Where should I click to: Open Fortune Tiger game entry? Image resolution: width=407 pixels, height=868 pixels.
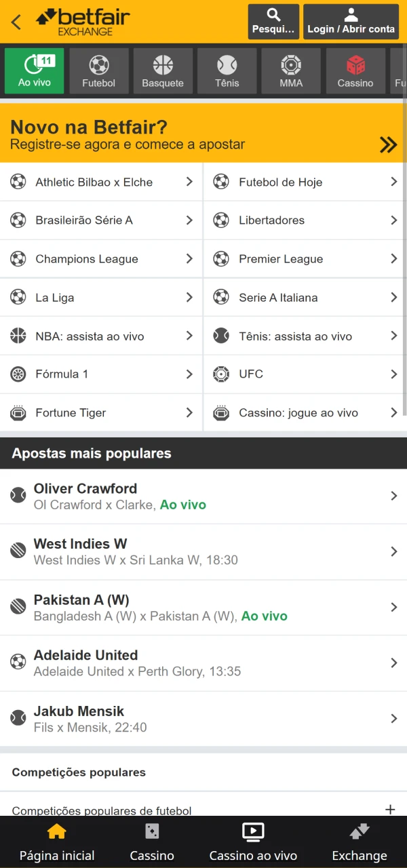pos(102,412)
